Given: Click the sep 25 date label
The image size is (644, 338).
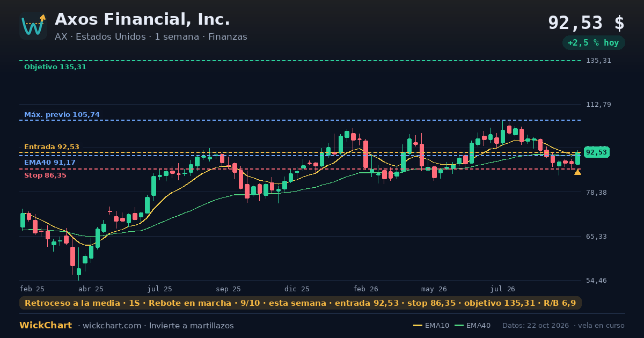Looking at the screenshot, I should coord(229,289).
